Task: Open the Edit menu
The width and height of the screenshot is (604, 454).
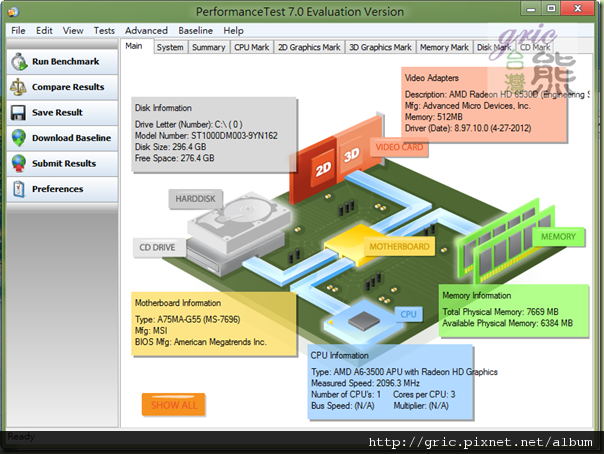Action: coord(44,30)
